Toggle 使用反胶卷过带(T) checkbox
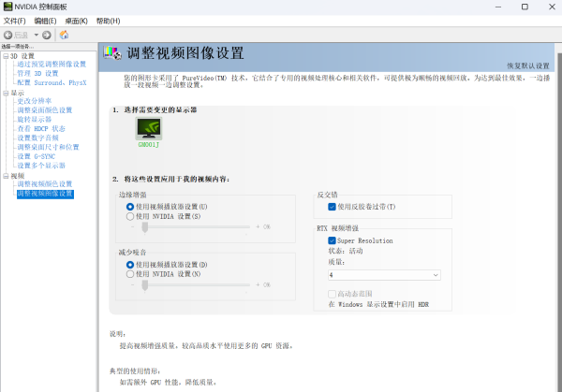Screen dimensions: 562x392 pyautogui.click(x=332, y=207)
